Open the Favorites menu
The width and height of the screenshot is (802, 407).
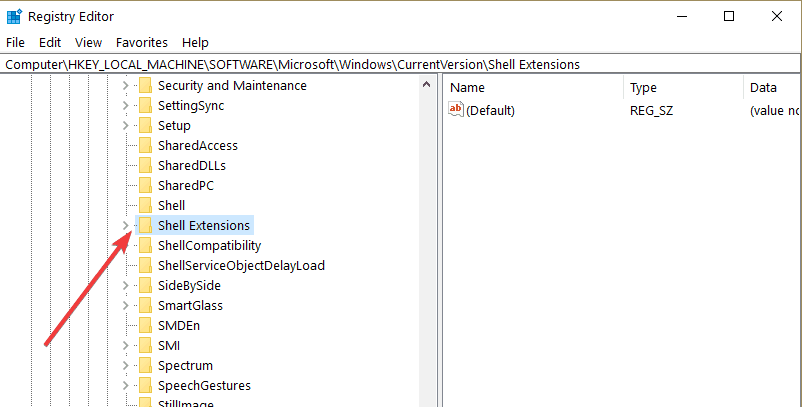142,42
